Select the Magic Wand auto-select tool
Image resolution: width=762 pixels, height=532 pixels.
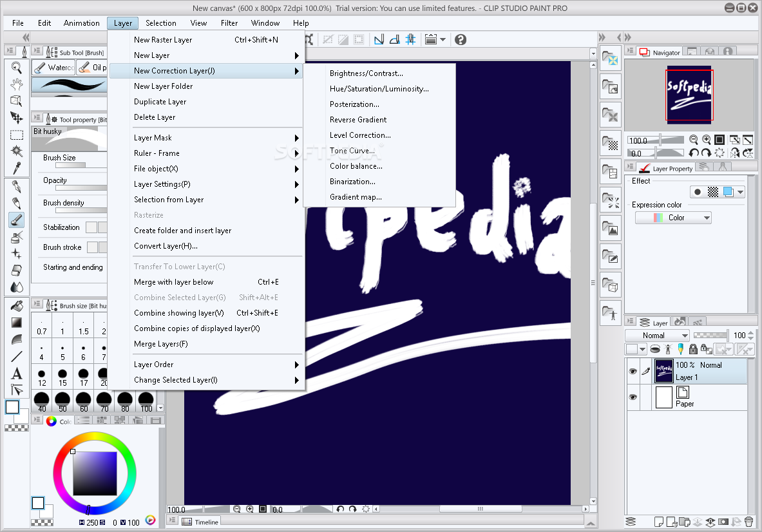click(17, 151)
